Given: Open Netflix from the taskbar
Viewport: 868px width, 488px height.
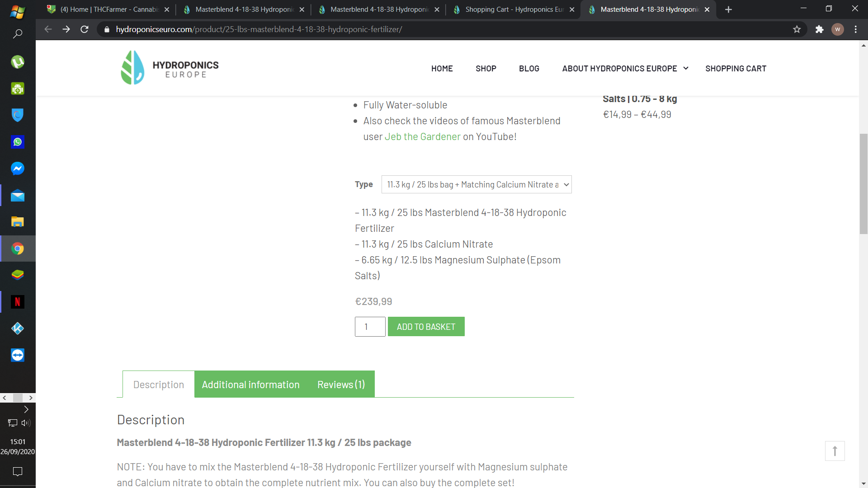Looking at the screenshot, I should [x=18, y=302].
